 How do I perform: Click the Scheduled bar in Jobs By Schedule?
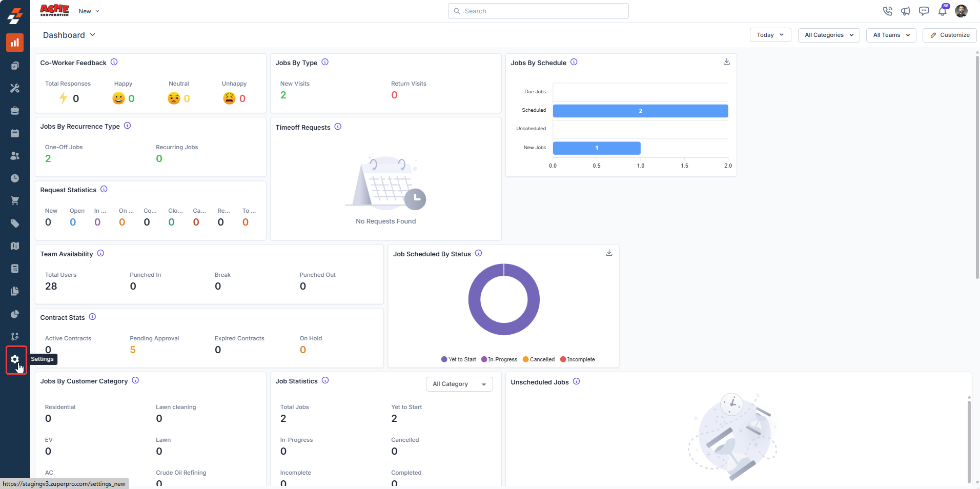(640, 111)
